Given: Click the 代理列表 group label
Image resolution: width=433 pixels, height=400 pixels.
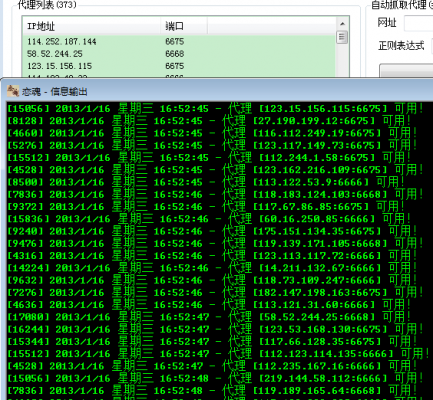Looking at the screenshot, I should pos(47,5).
